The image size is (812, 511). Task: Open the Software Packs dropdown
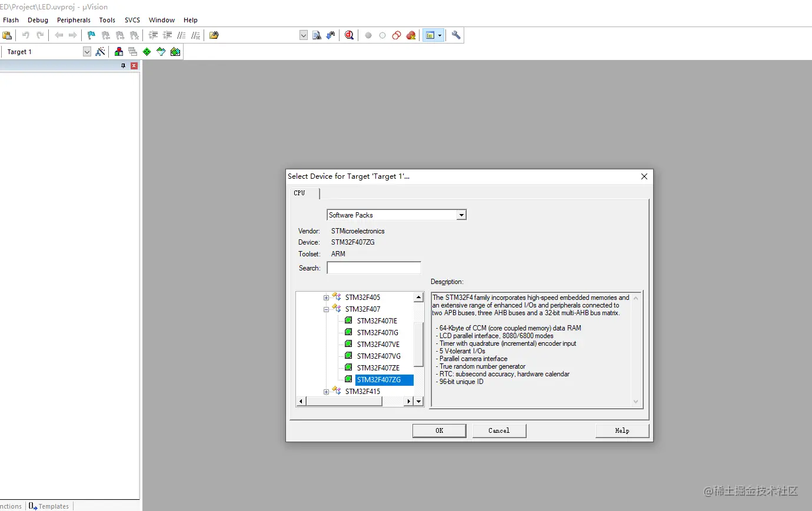(x=461, y=215)
